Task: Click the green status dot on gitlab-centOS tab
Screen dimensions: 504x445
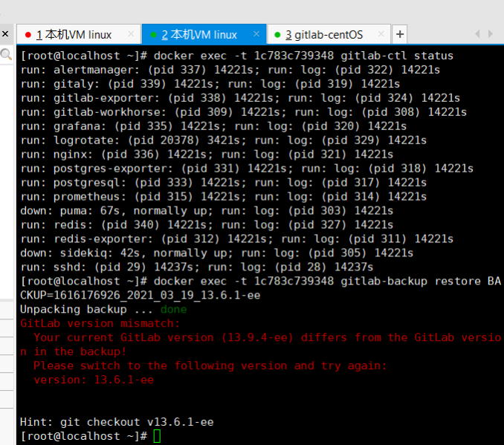Action: coord(277,35)
